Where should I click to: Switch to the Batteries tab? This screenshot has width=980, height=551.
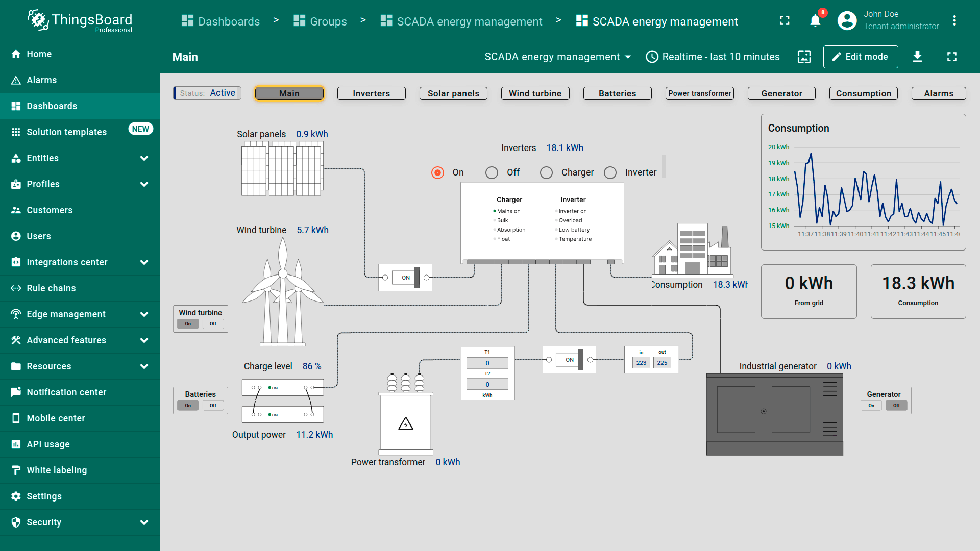[x=617, y=93]
